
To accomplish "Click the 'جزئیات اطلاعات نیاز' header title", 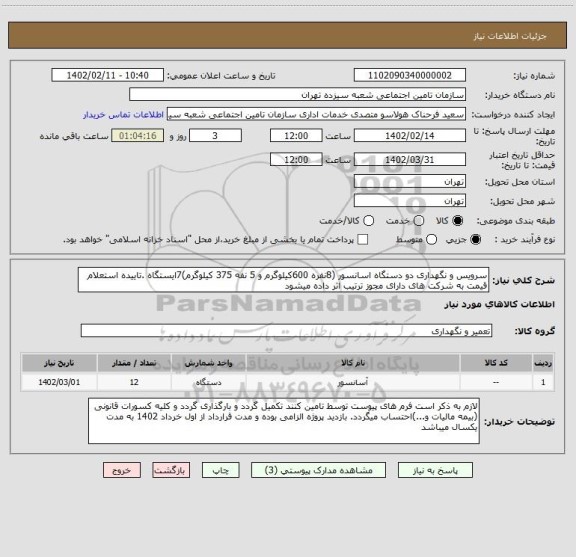I will [x=510, y=36].
